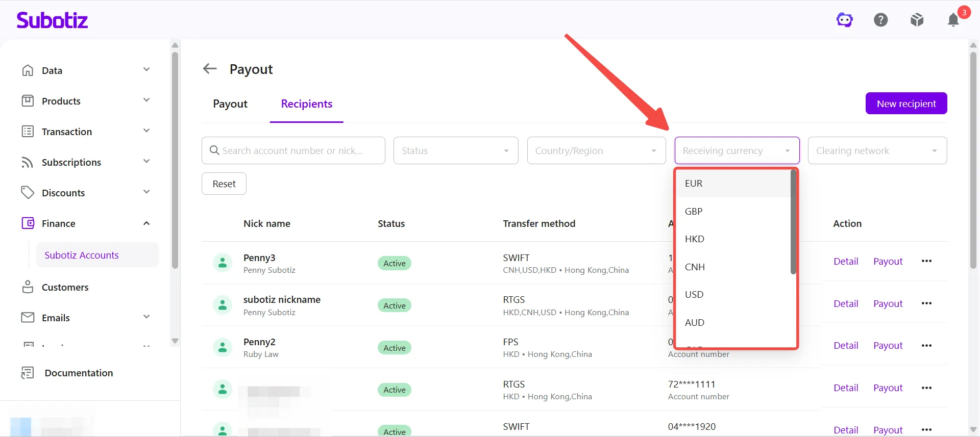The image size is (980, 437).
Task: Close the Receiving currency dropdown
Action: pyautogui.click(x=737, y=150)
